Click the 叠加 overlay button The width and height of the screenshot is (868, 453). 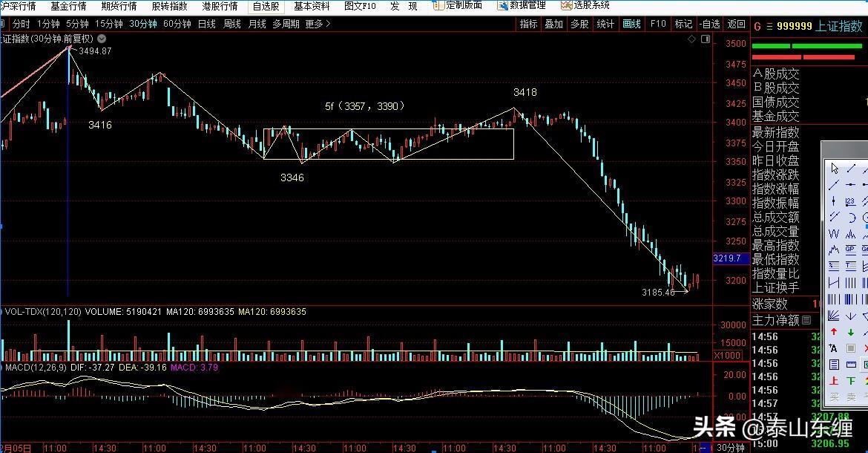[x=553, y=24]
